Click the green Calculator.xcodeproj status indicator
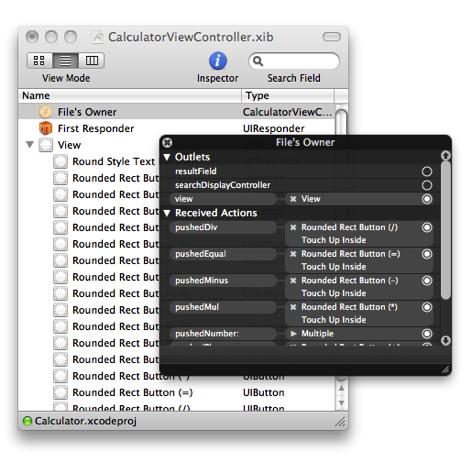 [27, 421]
